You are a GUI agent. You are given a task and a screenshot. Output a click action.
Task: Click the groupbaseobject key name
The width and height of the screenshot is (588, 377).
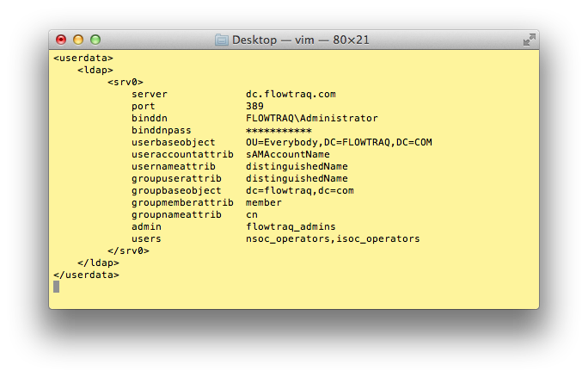click(x=176, y=191)
